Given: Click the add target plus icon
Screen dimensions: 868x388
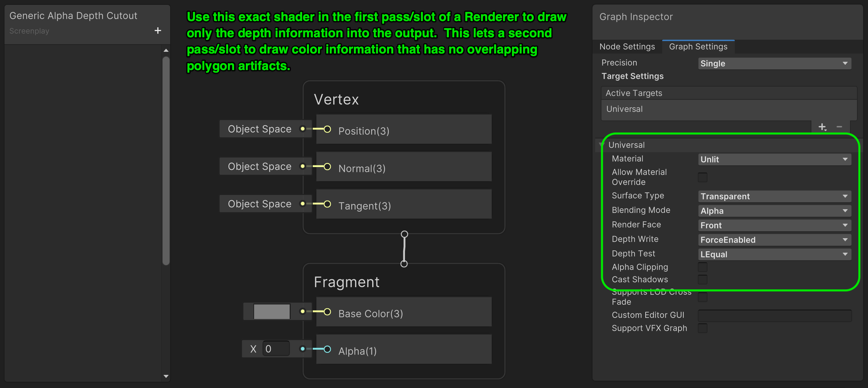Looking at the screenshot, I should pyautogui.click(x=822, y=127).
